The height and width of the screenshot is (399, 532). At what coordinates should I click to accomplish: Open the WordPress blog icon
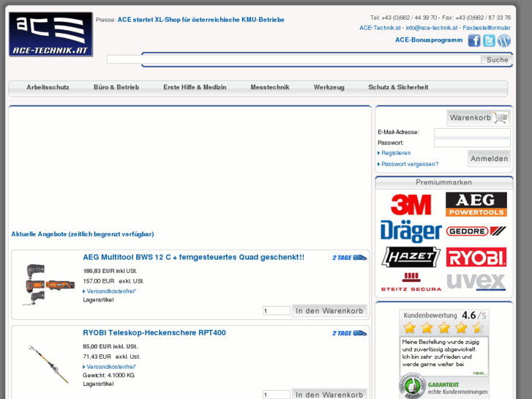(x=504, y=41)
